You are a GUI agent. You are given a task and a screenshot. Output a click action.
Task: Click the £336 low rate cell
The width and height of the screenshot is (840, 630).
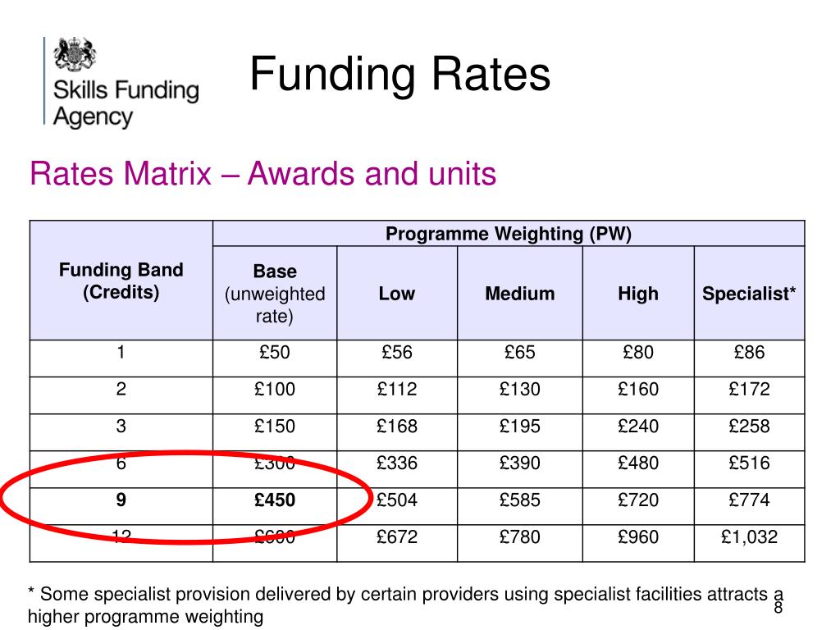tap(397, 463)
